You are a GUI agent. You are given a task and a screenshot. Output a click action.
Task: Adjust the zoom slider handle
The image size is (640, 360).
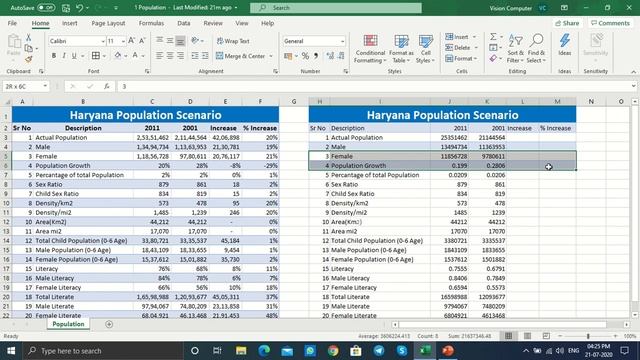[x=588, y=336]
